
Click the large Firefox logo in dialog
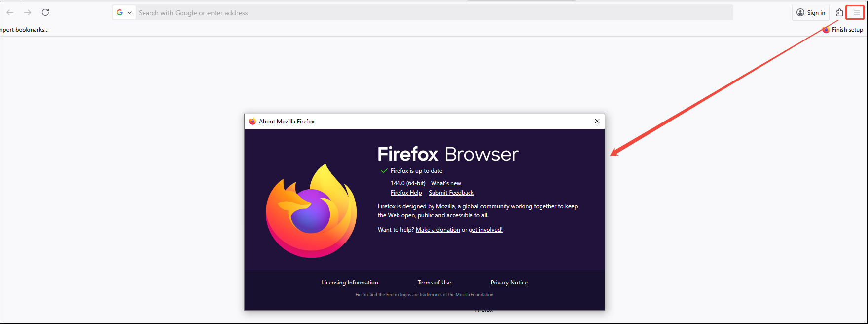point(311,211)
